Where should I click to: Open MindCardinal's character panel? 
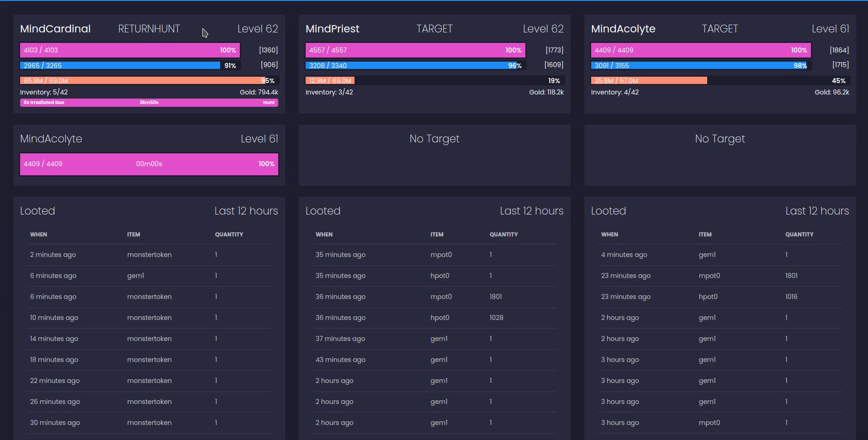pos(56,29)
